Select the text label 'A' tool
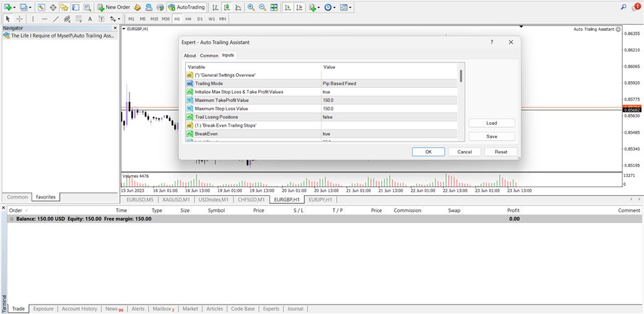The image size is (644, 314). click(x=91, y=19)
